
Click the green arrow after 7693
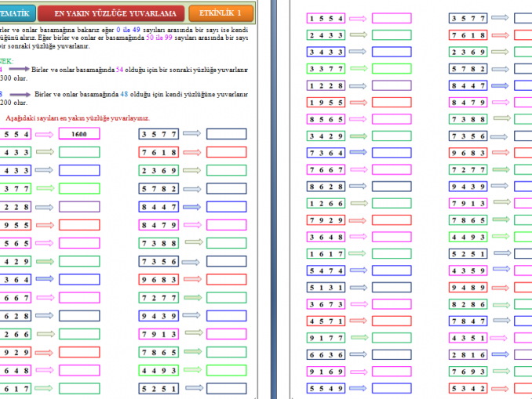[500, 372]
